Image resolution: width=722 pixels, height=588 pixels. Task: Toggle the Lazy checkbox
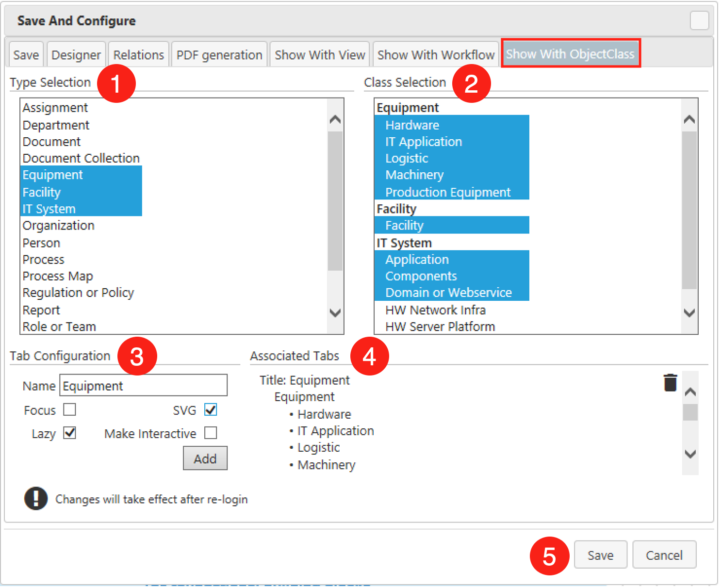click(x=70, y=433)
